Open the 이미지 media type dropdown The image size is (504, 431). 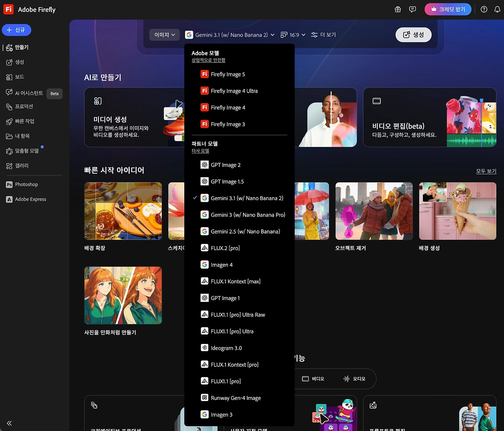tap(165, 35)
